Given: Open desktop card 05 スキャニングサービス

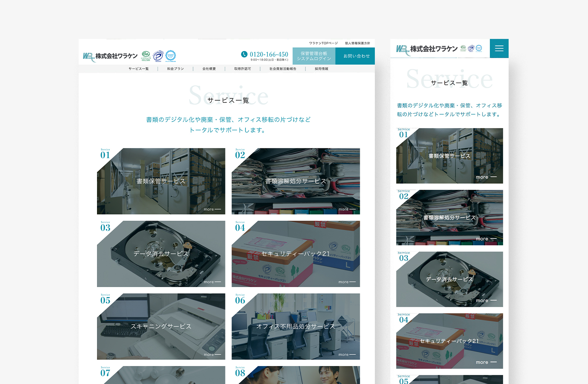Looking at the screenshot, I should 161,326.
